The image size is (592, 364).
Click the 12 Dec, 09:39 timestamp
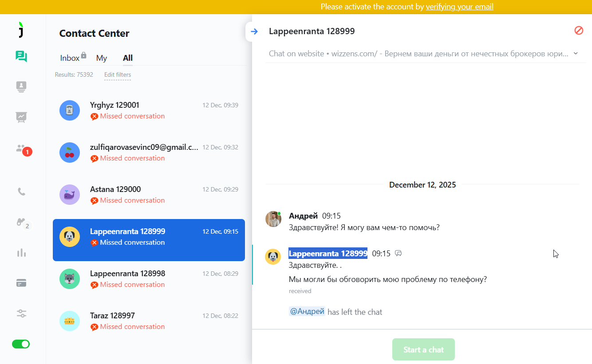[221, 106]
